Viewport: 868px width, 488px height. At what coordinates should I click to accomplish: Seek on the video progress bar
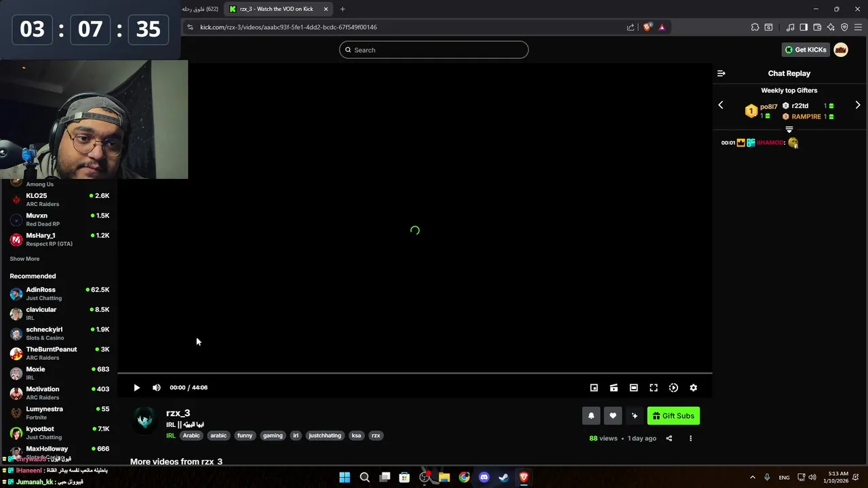tap(415, 373)
